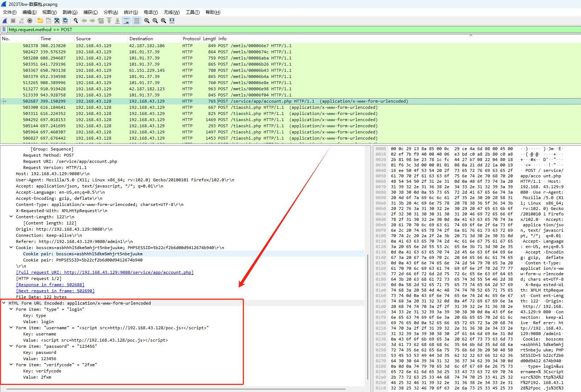Open the 捕获(C) menu

point(90,12)
